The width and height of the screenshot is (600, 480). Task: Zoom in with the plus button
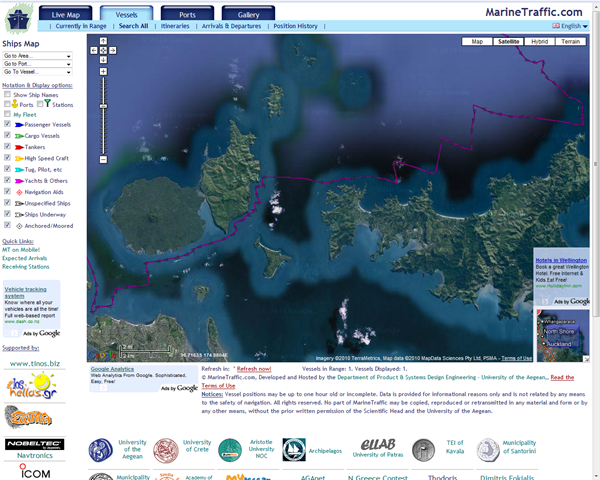point(103,72)
